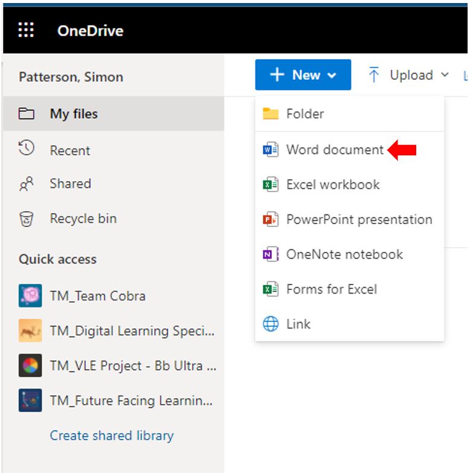
Task: Open TM_Team Cobra text link
Action: [x=98, y=296]
